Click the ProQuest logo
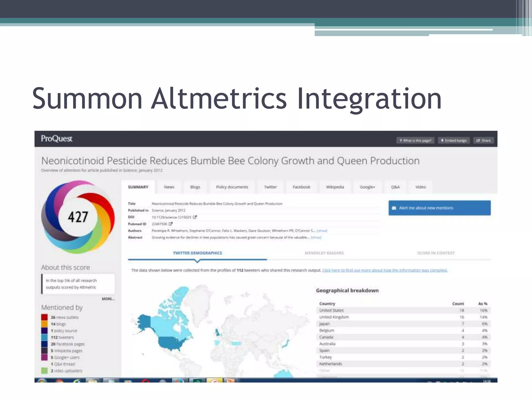532x399 pixels. (x=57, y=138)
